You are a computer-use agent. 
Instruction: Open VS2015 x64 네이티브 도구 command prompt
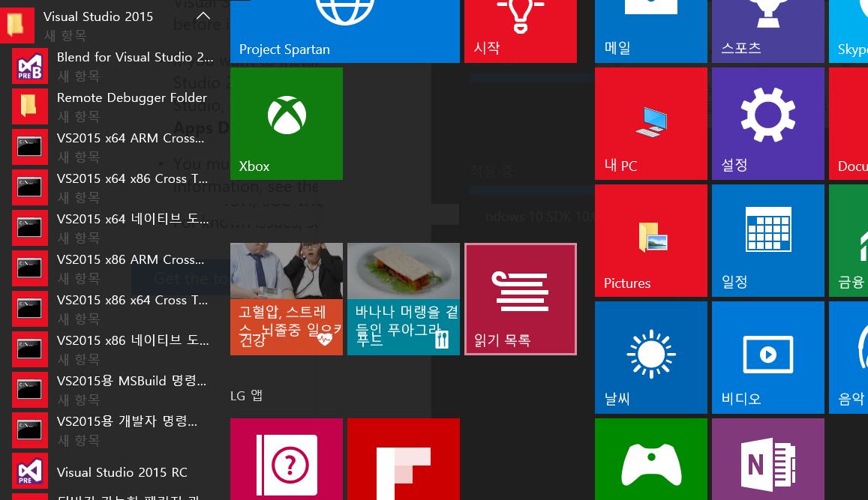(x=115, y=228)
